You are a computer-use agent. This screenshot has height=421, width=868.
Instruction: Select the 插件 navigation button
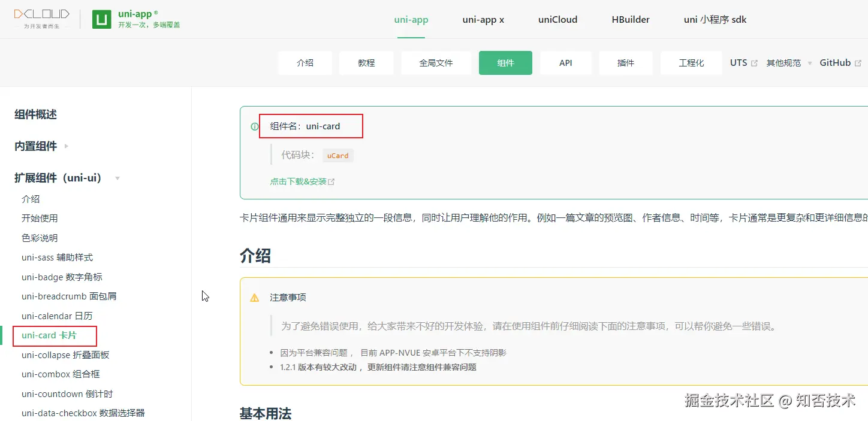pyautogui.click(x=626, y=63)
